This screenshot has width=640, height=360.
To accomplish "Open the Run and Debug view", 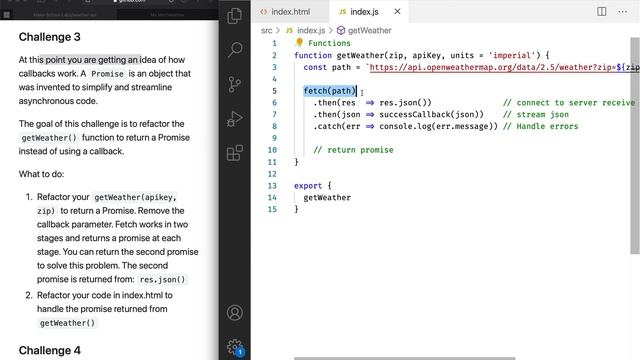I will point(235,119).
